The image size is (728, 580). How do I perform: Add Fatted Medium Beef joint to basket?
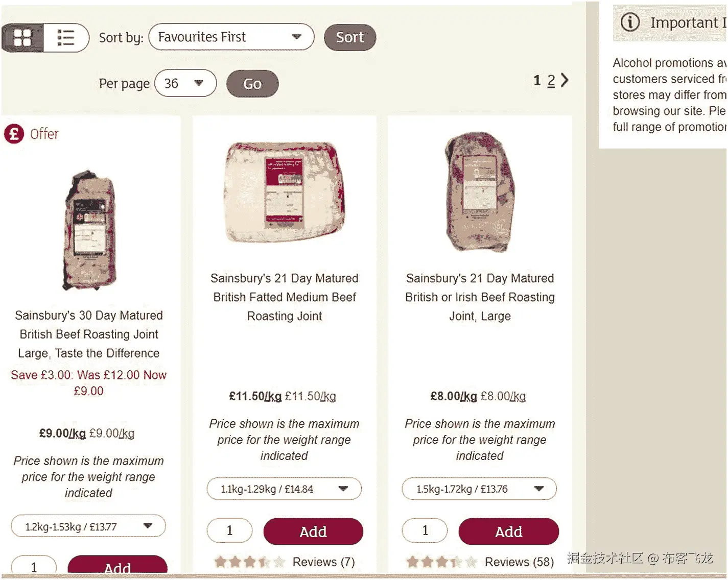point(313,531)
